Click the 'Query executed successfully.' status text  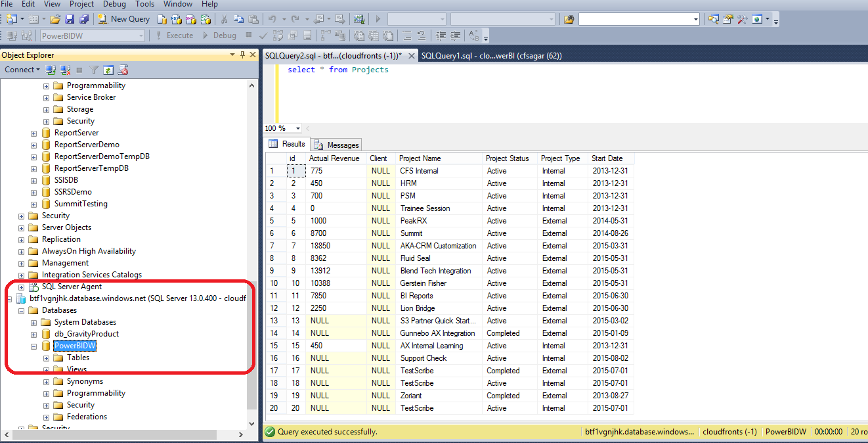click(328, 432)
